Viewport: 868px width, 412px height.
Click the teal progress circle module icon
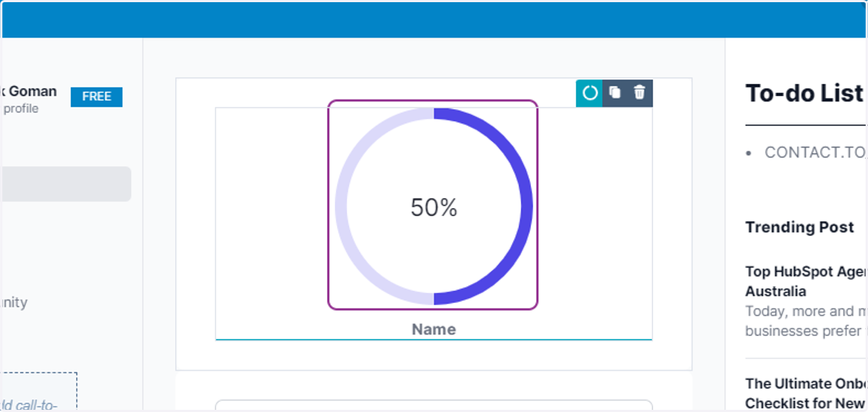point(590,93)
